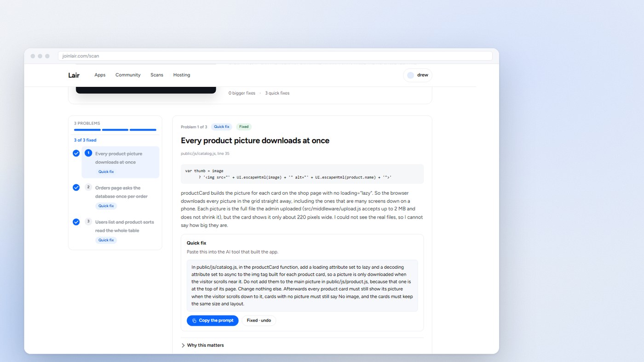Viewport: 644px width, 362px height.
Task: Click the Fixed · undo button
Action: click(259, 321)
